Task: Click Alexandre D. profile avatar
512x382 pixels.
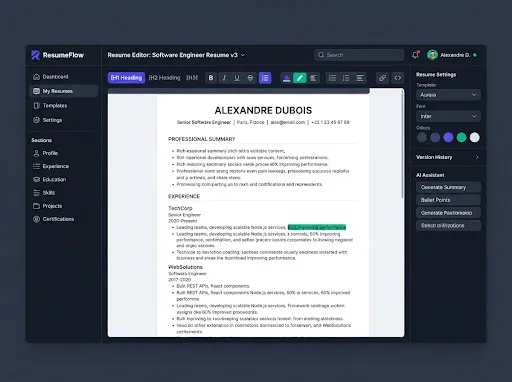Action: tap(432, 55)
